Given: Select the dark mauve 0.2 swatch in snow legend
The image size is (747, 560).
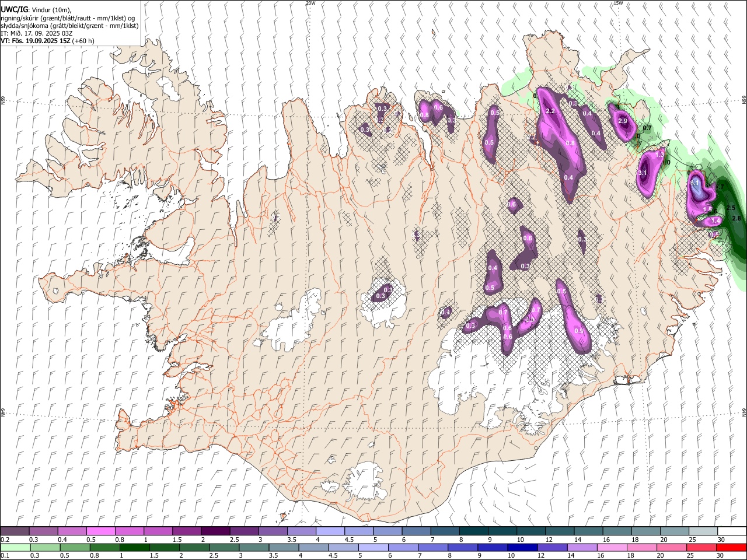Looking at the screenshot, I should pos(15,531).
